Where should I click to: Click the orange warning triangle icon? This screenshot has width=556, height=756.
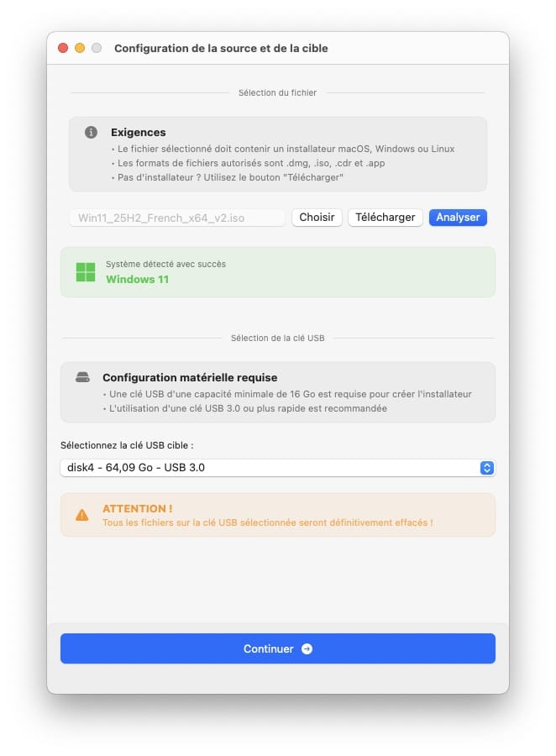[x=82, y=515]
